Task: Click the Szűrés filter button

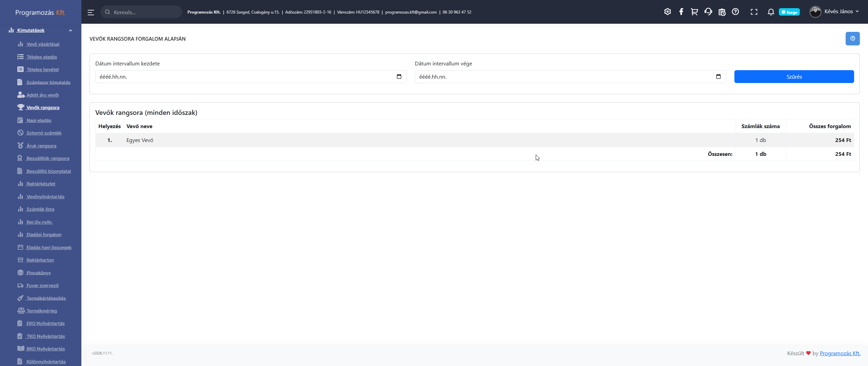Action: point(794,77)
